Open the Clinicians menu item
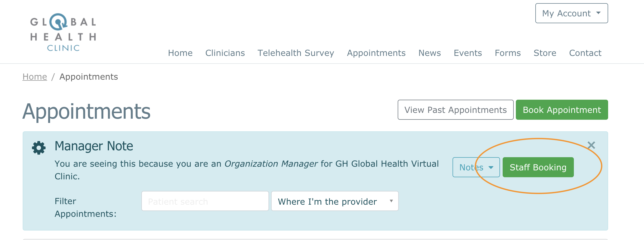The image size is (644, 240). click(225, 53)
